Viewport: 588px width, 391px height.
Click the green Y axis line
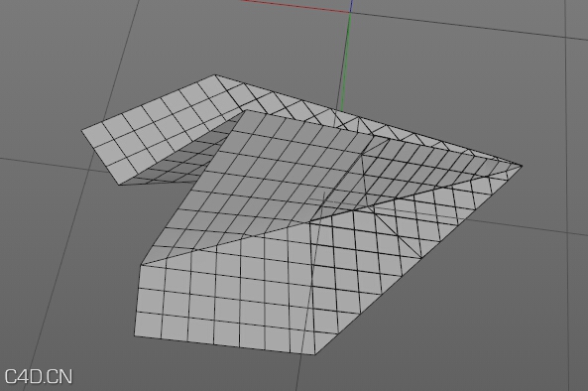pos(345,62)
